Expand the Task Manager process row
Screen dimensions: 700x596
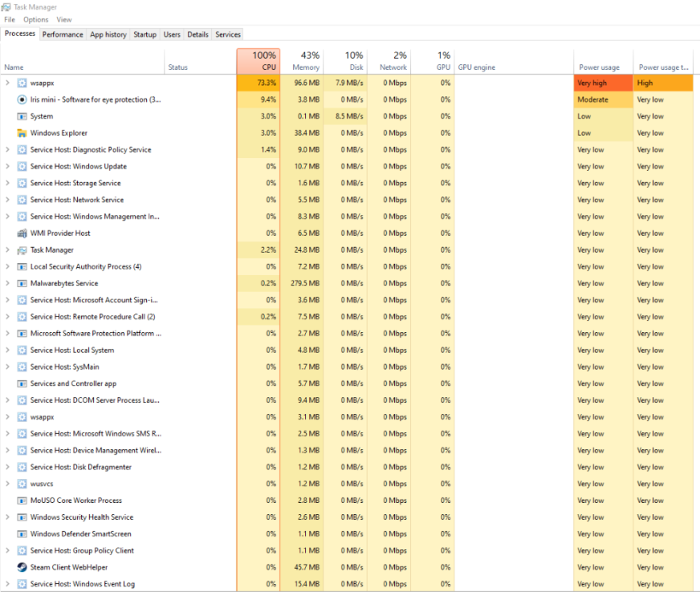tap(7, 250)
